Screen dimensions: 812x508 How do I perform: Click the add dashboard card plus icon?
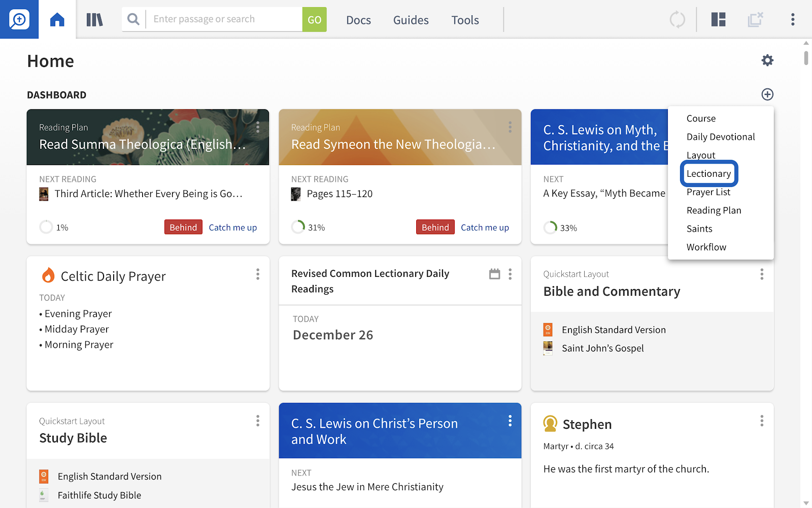pos(767,94)
